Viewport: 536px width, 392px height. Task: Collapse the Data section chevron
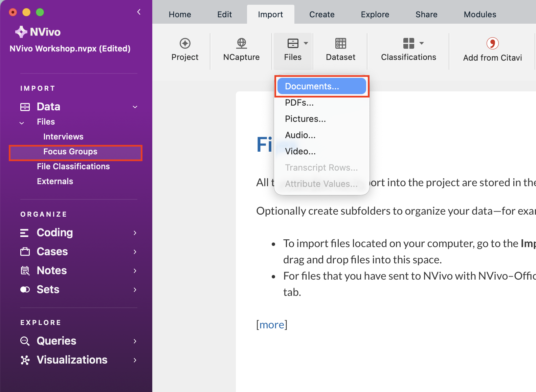point(135,107)
